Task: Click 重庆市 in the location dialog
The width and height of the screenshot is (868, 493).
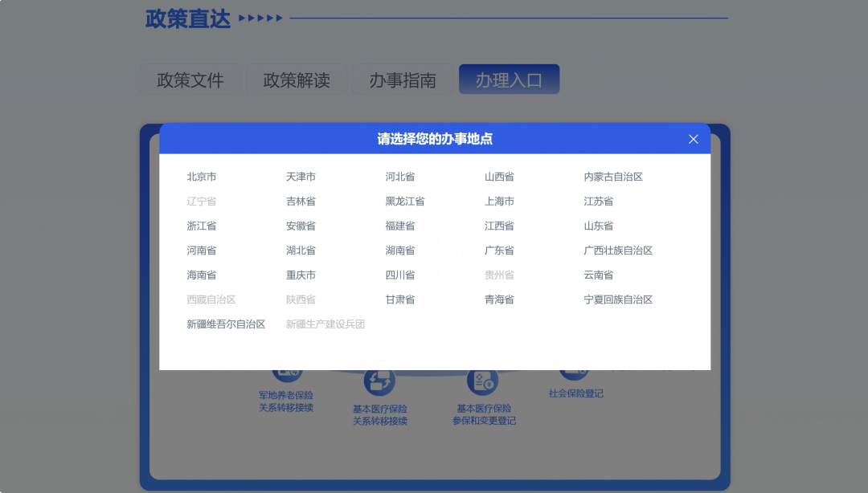Action: point(300,275)
